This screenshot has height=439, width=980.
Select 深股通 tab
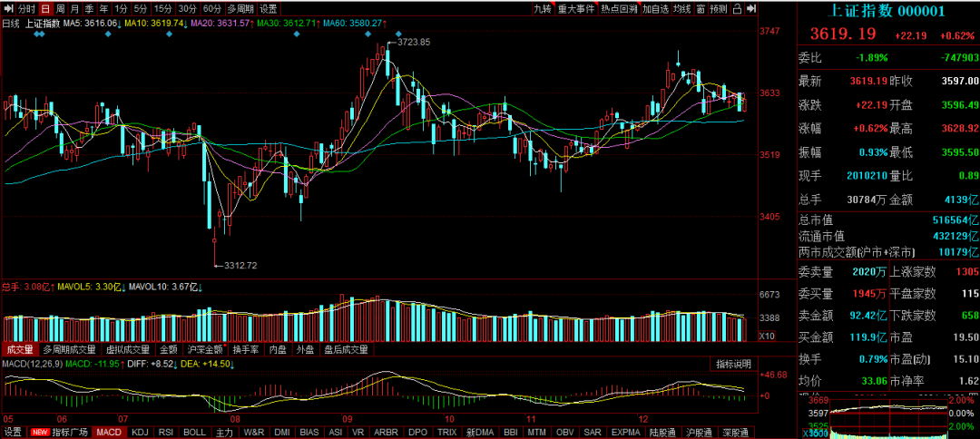735,432
